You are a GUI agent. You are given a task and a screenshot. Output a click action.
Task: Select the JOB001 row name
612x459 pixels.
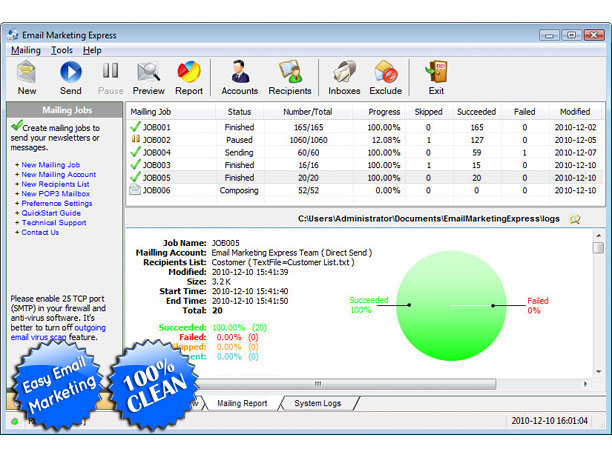[x=157, y=127]
